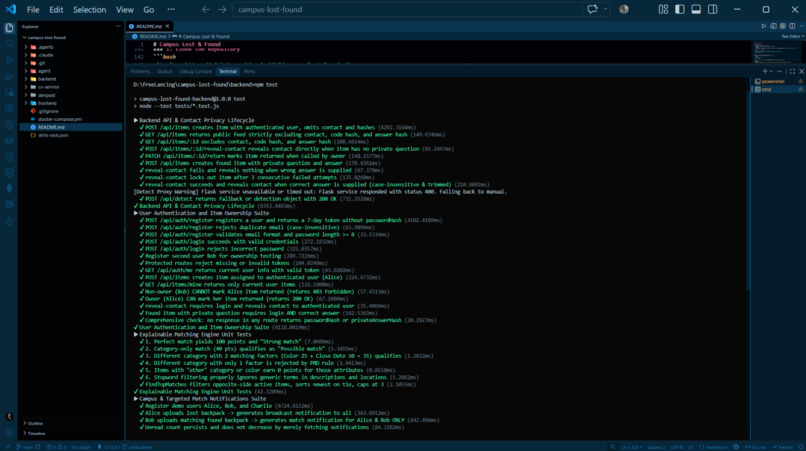
Task: Switch to the Output panel tab
Action: [x=164, y=71]
